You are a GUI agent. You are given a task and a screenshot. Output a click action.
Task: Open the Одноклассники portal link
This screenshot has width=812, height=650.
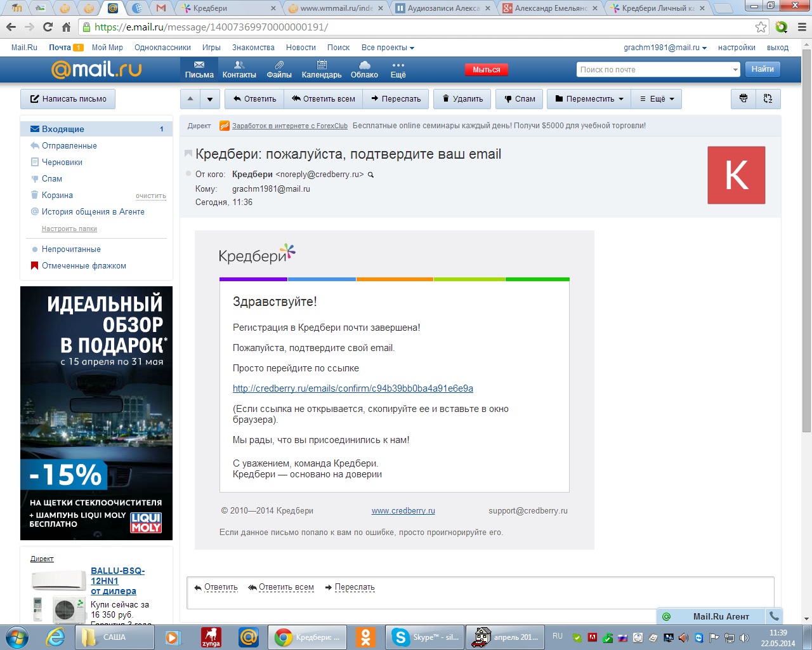(162, 48)
